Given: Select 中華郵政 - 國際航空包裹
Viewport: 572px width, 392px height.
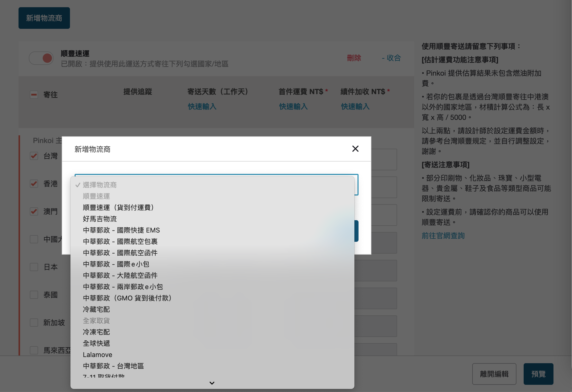Looking at the screenshot, I should pos(212,242).
